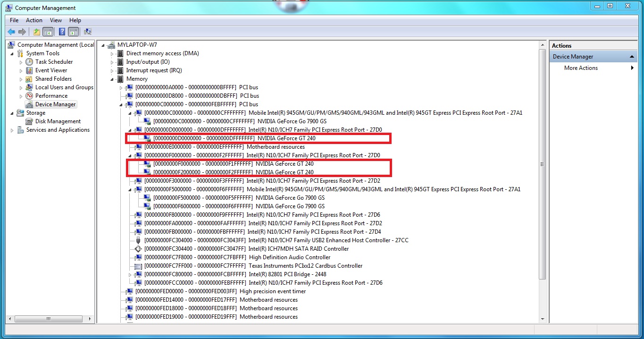The width and height of the screenshot is (644, 339).
Task: Click Scan for hardware changes toolbar icon
Action: click(87, 32)
